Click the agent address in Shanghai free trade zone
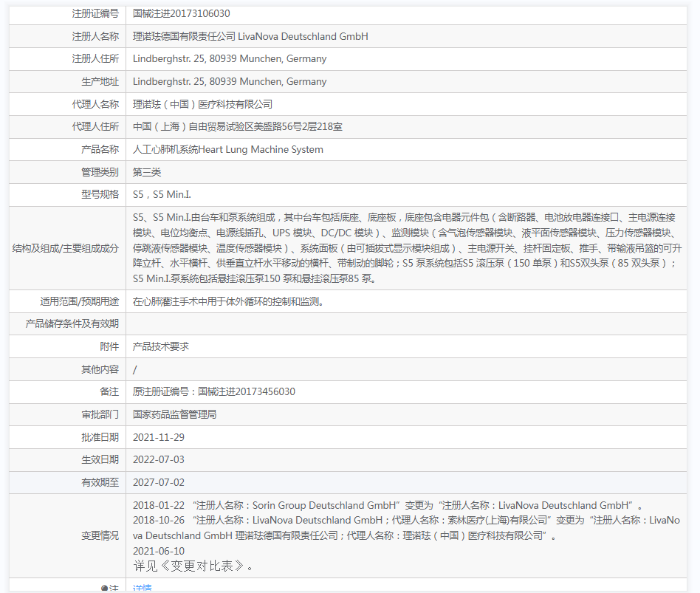The height and width of the screenshot is (593, 700). point(237,127)
